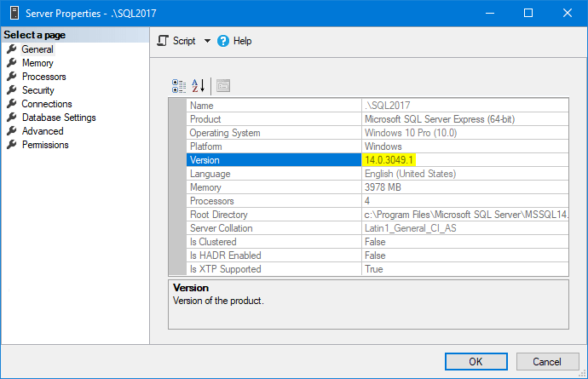Viewport: 588px width, 379px height.
Task: Click the wrench icon beside Memory
Action: click(12, 63)
